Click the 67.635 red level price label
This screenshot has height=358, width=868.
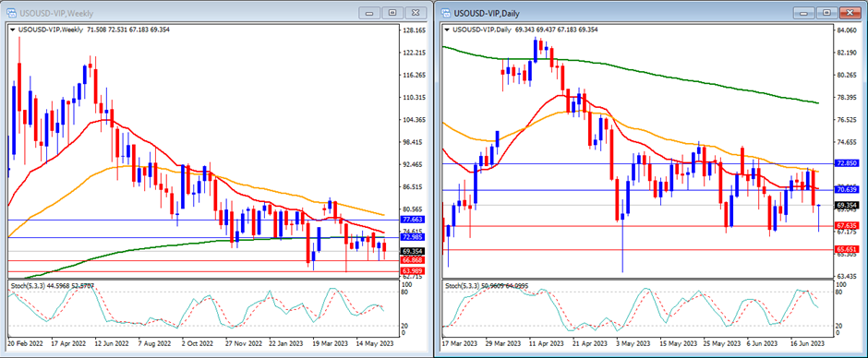pyautogui.click(x=847, y=226)
